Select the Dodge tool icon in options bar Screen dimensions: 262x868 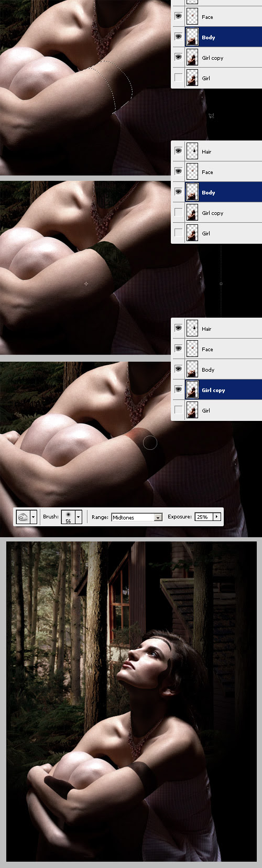pyautogui.click(x=23, y=517)
